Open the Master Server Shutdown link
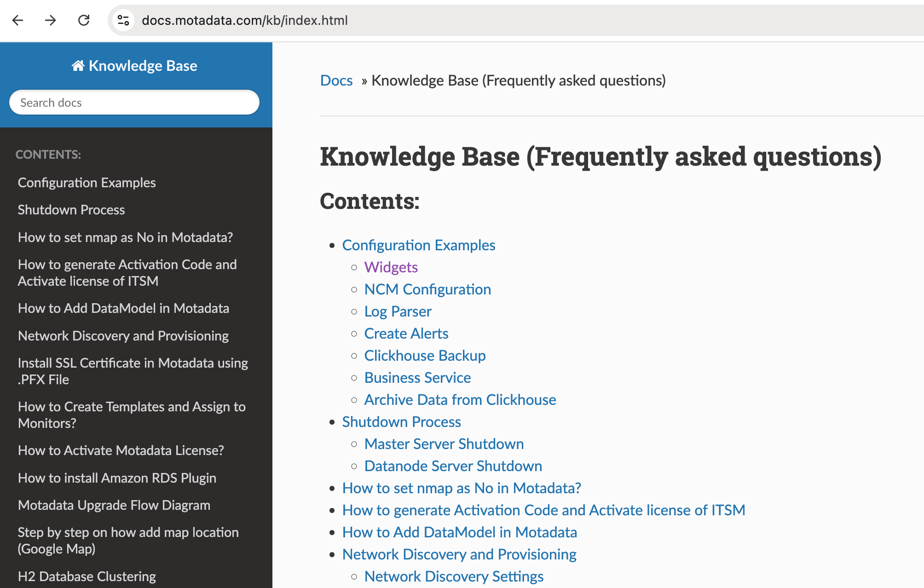 point(444,444)
